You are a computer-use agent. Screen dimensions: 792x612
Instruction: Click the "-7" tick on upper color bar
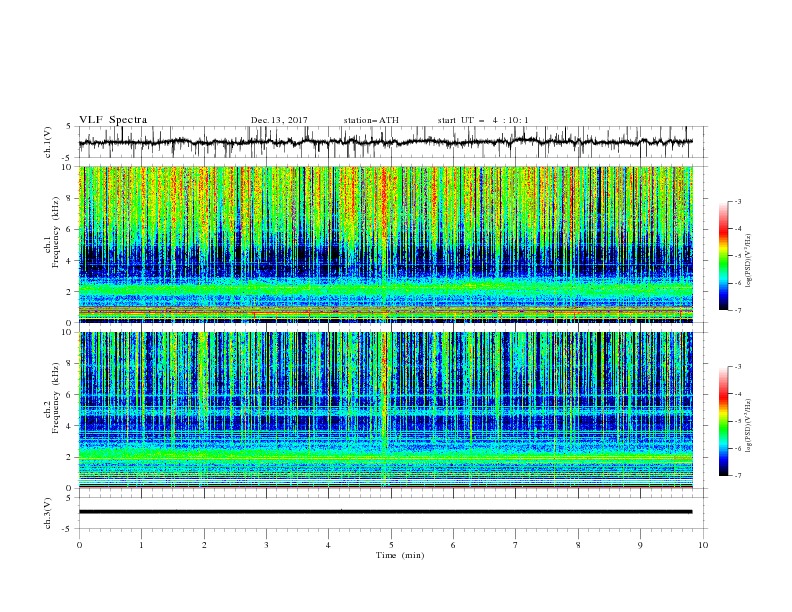point(737,310)
